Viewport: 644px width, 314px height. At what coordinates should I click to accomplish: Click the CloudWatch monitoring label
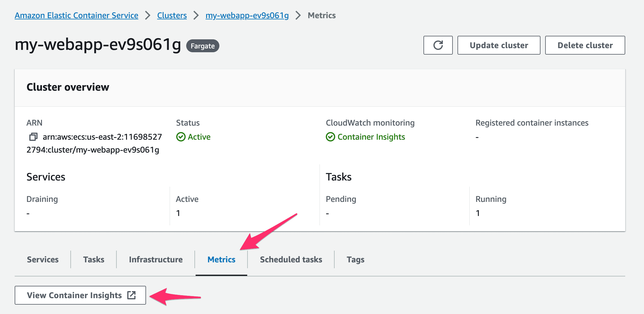[370, 123]
